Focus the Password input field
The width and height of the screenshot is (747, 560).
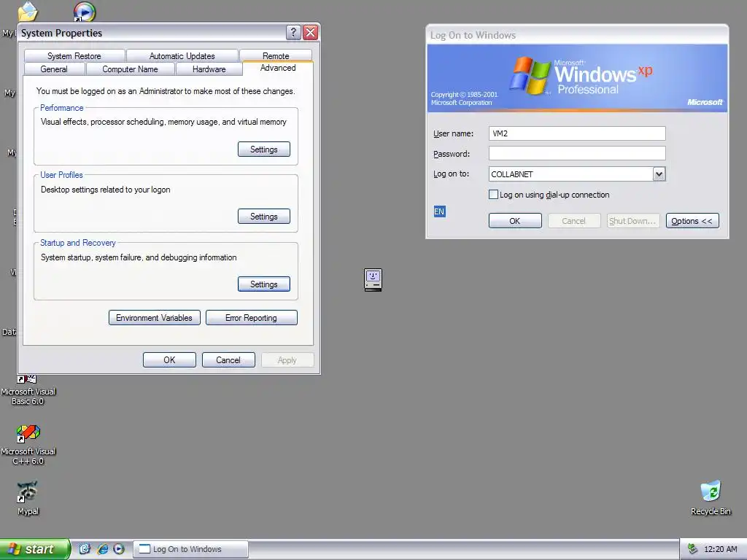[577, 153]
